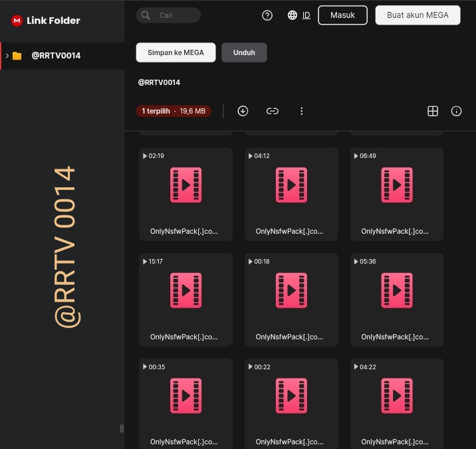Click the 1 terpilih selection badge

(x=174, y=111)
